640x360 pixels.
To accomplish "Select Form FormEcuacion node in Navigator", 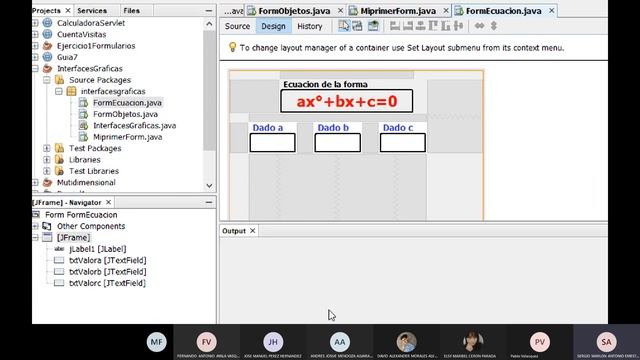I will [81, 215].
